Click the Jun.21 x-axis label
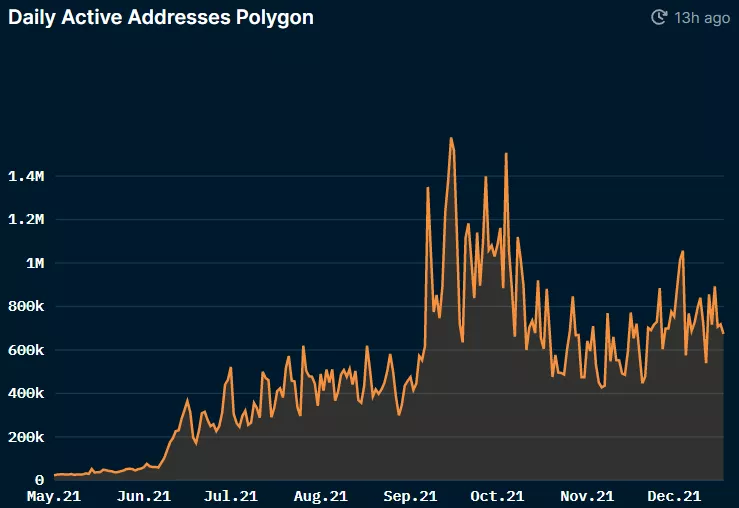This screenshot has height=508, width=739. [144, 496]
